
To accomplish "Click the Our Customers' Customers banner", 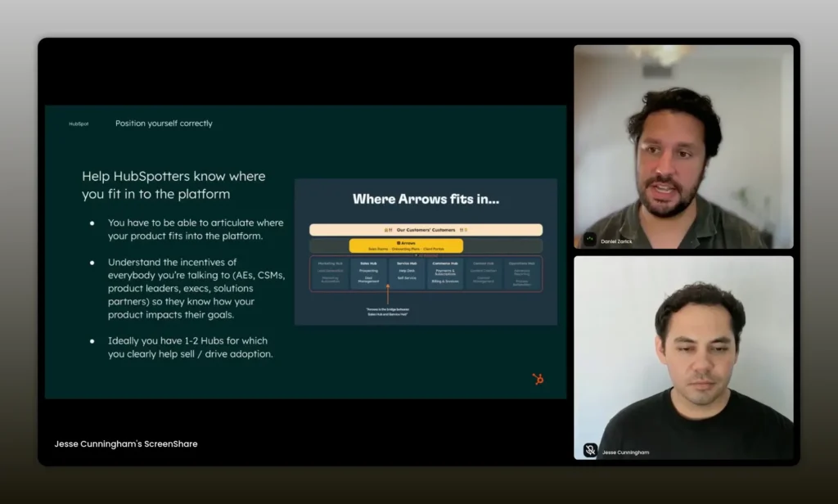I will (x=426, y=230).
